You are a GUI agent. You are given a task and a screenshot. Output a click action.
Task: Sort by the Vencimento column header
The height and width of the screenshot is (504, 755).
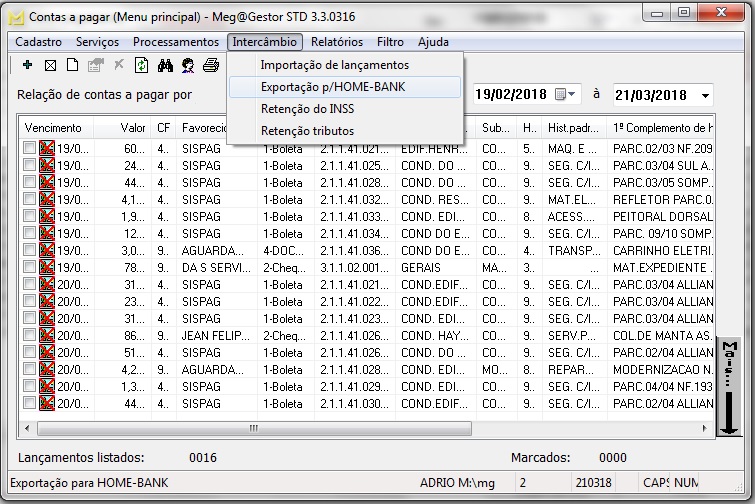point(54,128)
